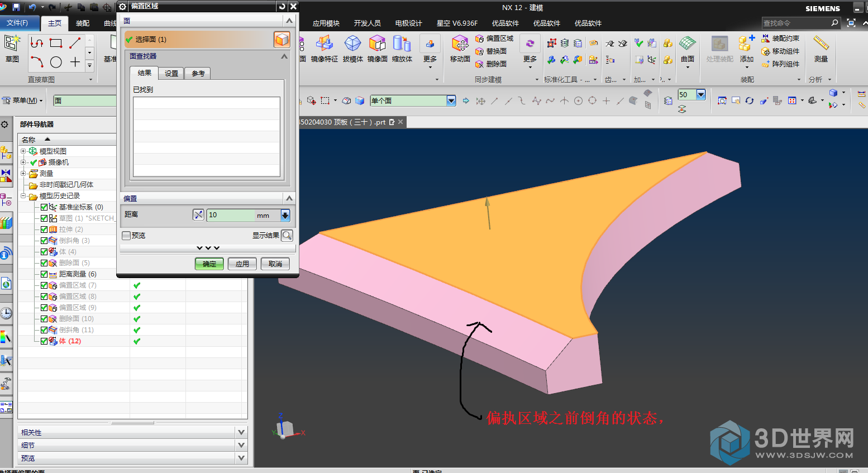This screenshot has width=868, height=473.
Task: Select the point (plus) sketch tool
Action: coord(75,62)
